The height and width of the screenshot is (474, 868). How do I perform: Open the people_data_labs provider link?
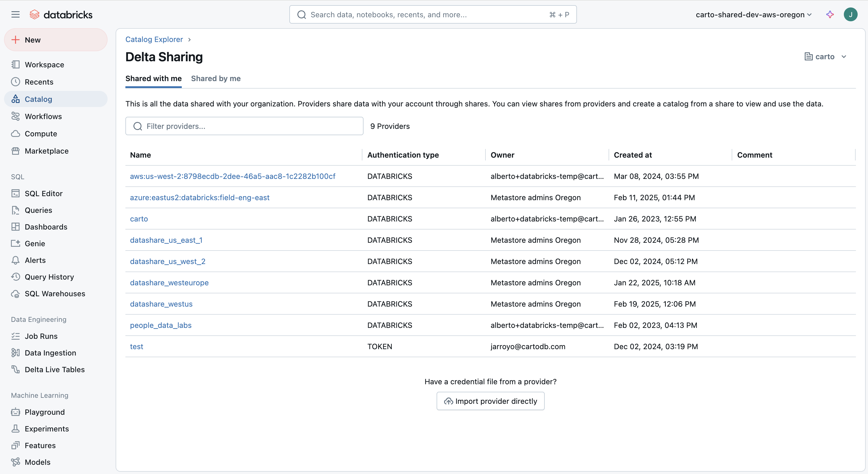pos(160,325)
